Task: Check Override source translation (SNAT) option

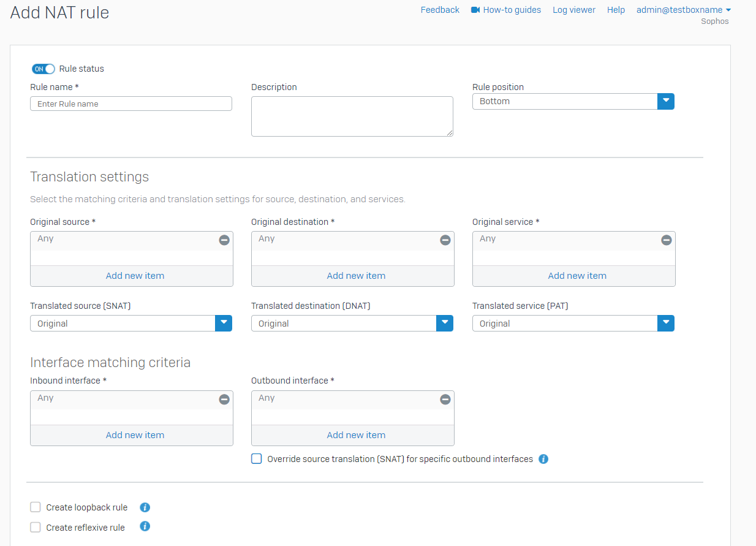Action: pyautogui.click(x=257, y=459)
